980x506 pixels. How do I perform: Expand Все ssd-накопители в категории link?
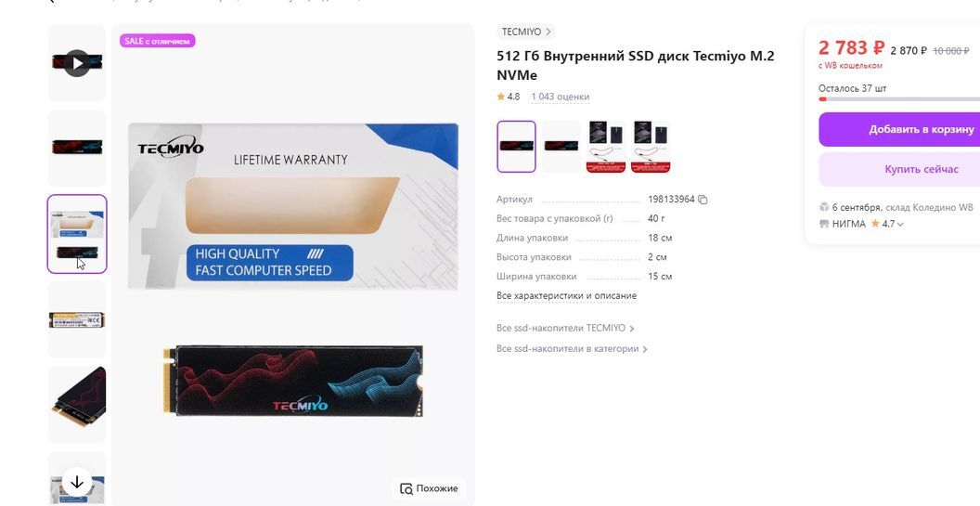pyautogui.click(x=645, y=349)
